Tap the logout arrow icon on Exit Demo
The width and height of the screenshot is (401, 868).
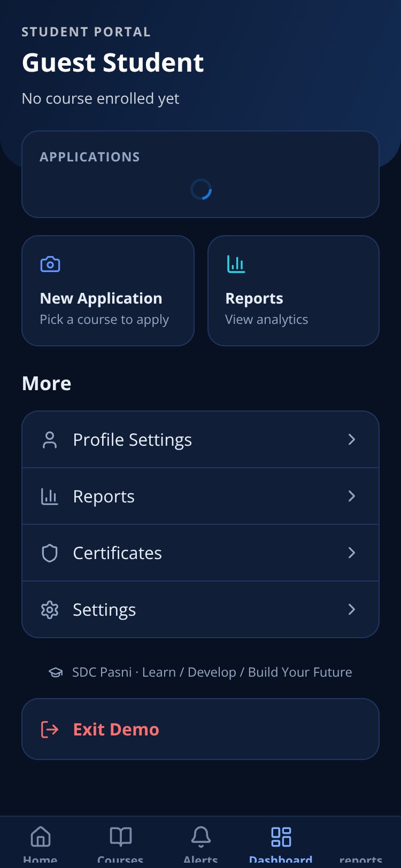pos(50,730)
